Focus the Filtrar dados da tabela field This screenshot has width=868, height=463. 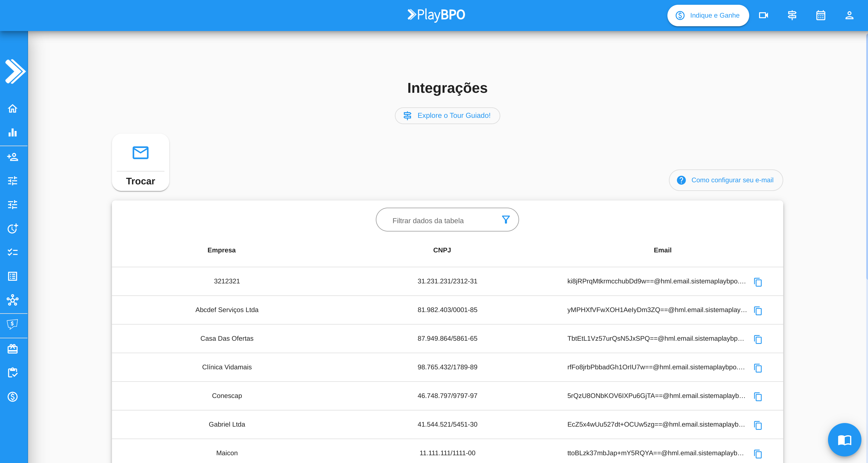pyautogui.click(x=447, y=220)
